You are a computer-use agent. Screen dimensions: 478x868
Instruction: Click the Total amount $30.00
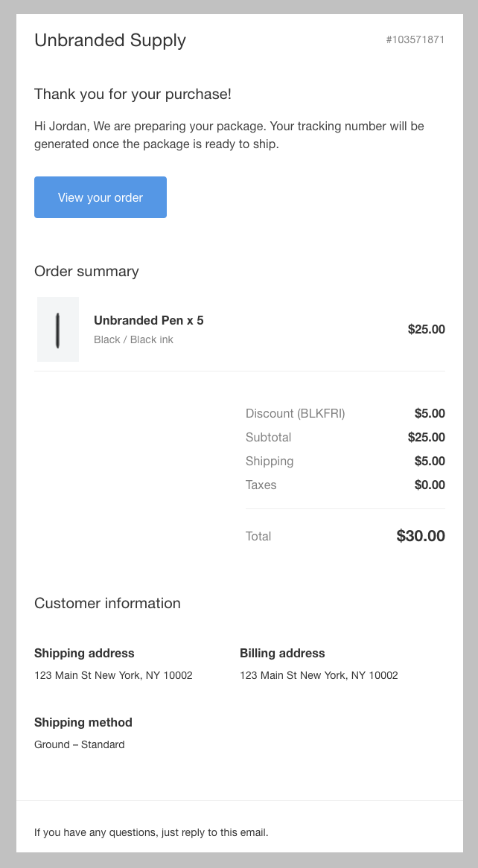[x=421, y=536]
